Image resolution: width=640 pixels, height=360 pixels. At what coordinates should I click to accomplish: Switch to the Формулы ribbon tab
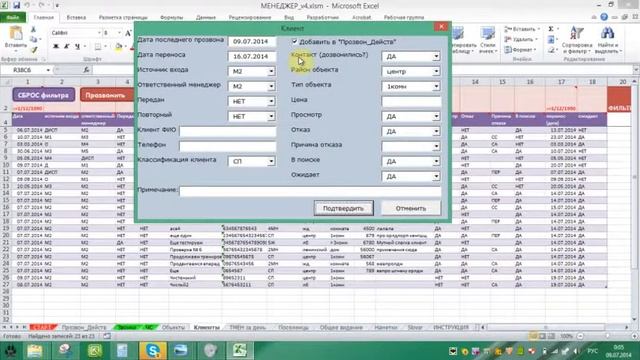171,18
